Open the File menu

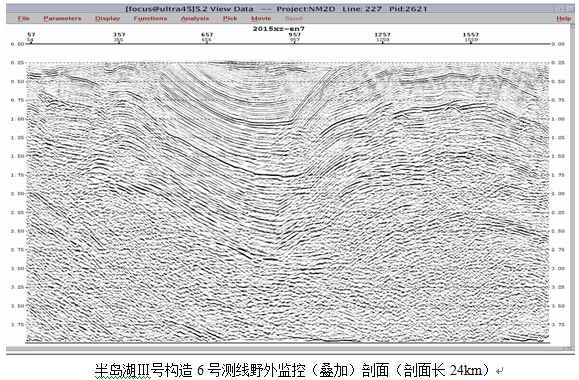click(x=23, y=18)
